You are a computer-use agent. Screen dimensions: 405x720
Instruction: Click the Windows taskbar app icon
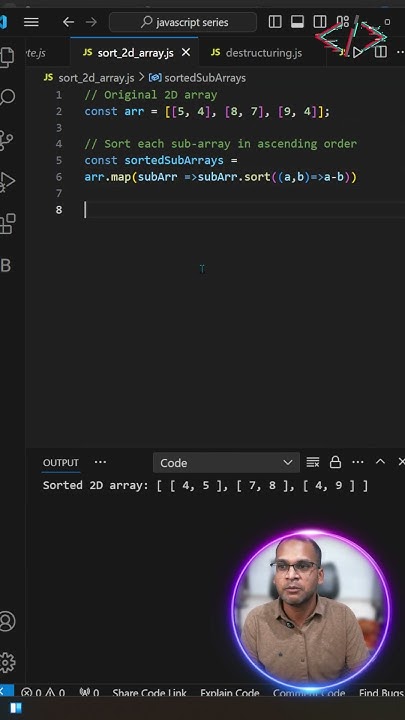(x=17, y=708)
